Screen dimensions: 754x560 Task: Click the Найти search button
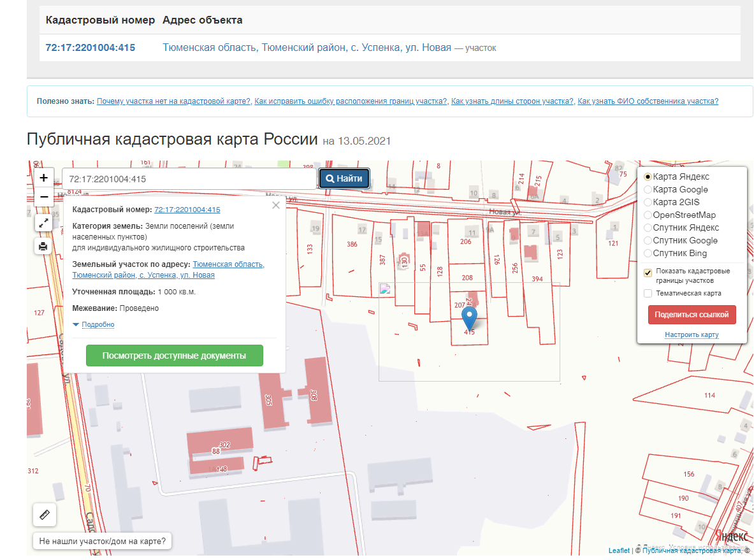[x=344, y=178]
